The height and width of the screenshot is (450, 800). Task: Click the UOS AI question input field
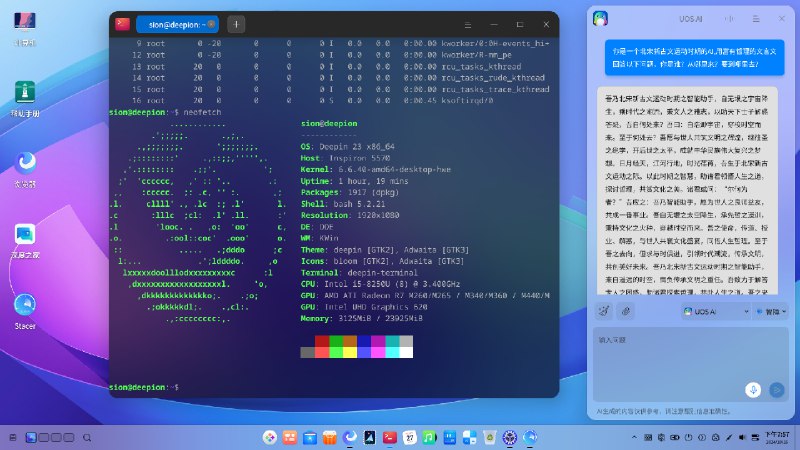(x=691, y=363)
